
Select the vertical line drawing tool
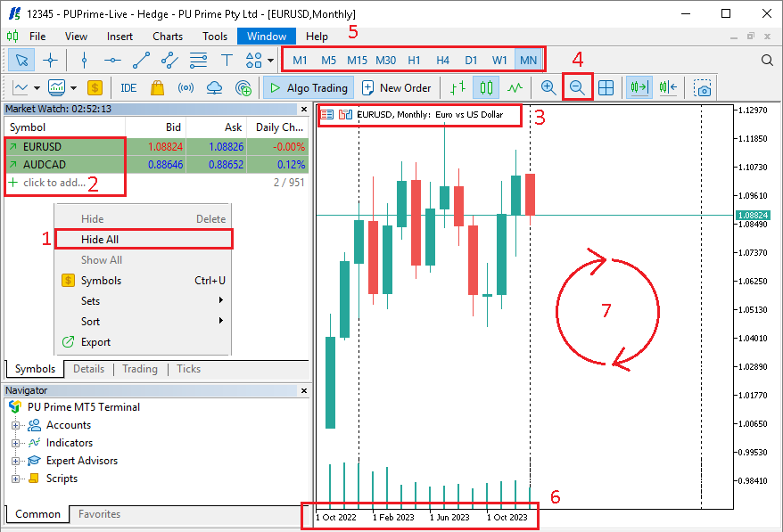click(x=84, y=61)
